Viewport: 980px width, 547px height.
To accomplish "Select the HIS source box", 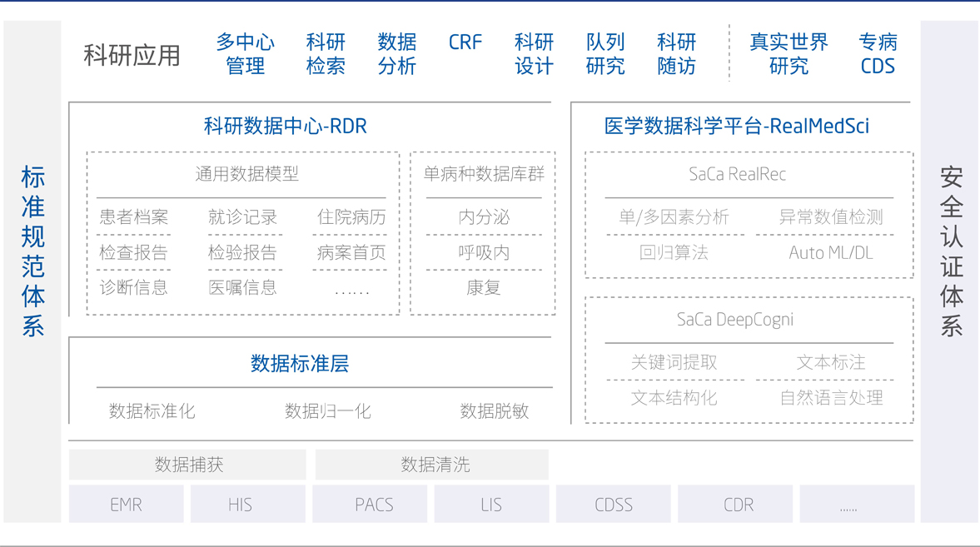I will tap(247, 504).
